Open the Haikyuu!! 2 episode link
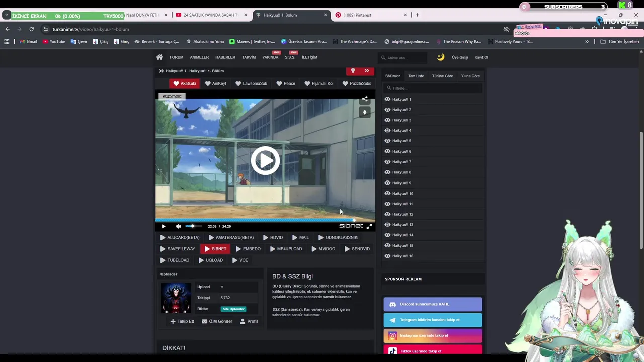Viewport: 644px width, 362px height. point(401,110)
